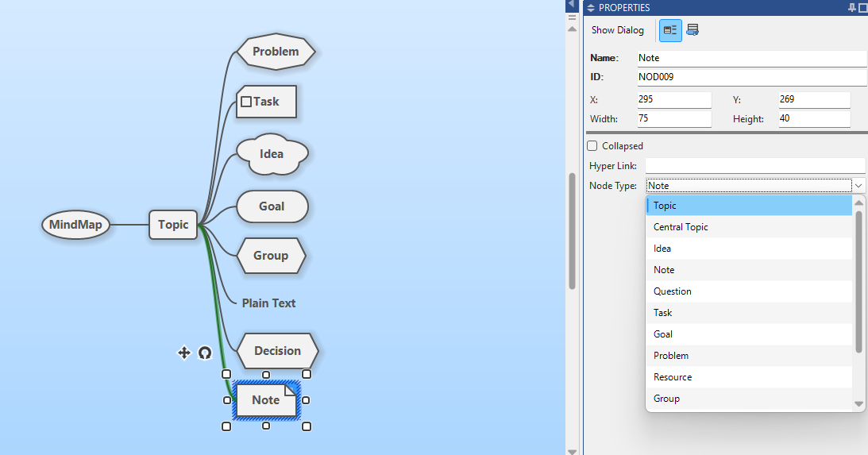
Task: Choose Topic in node type list
Action: point(749,206)
